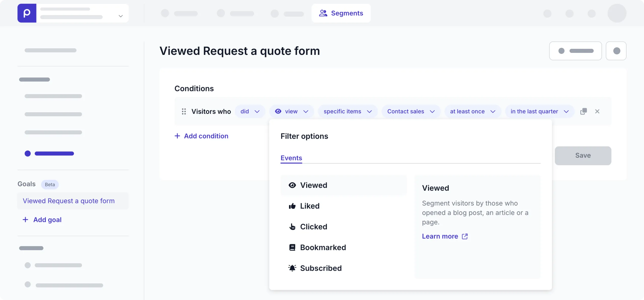Click the Subscribed bell icon
The image size is (644, 300).
tap(292, 268)
